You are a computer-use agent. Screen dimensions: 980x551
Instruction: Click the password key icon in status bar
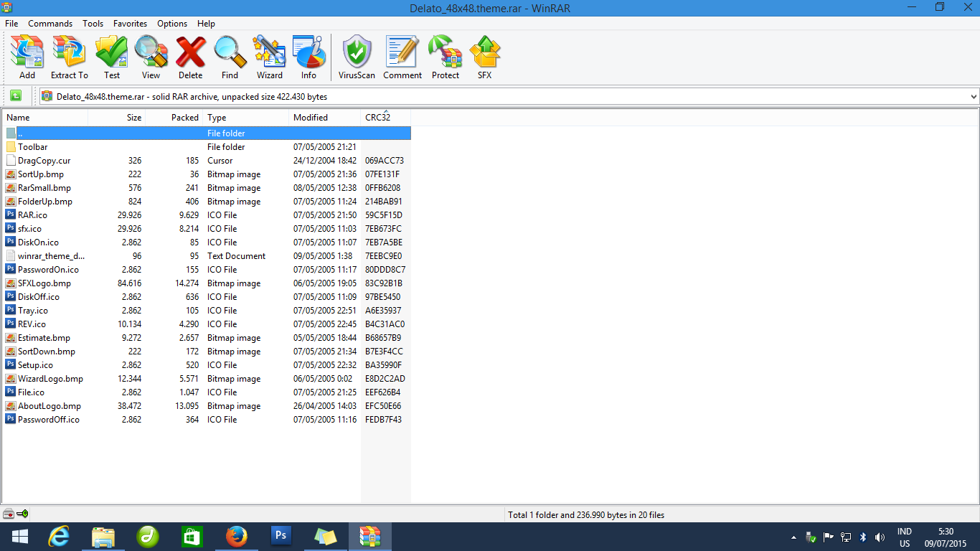click(x=22, y=514)
